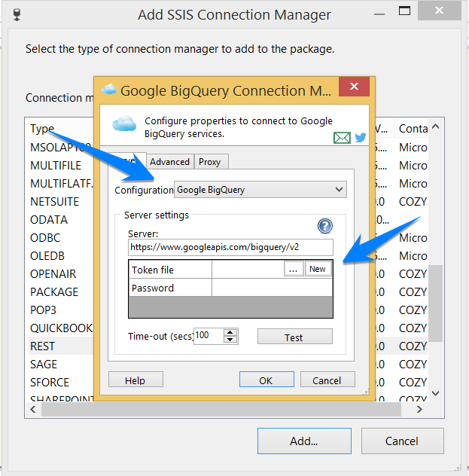469x476 pixels.
Task: Increase the time-out with up arrow
Action: point(230,332)
